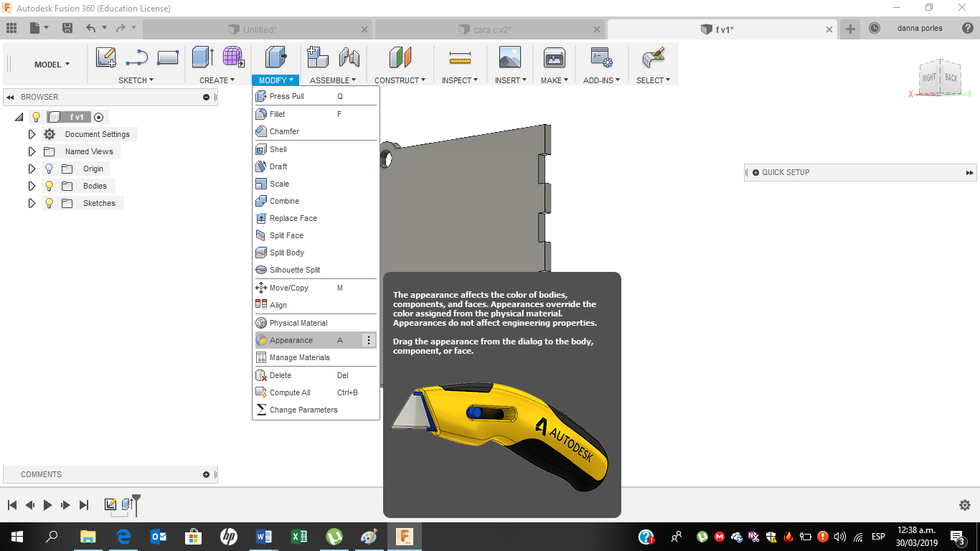Select the 3D Print make icon
Image resolution: width=980 pixels, height=551 pixels.
555,57
